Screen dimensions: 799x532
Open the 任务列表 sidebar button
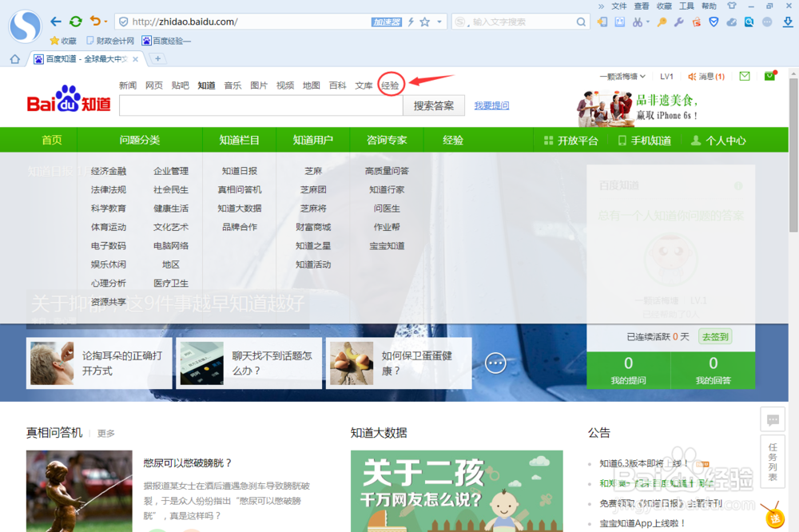tap(773, 462)
